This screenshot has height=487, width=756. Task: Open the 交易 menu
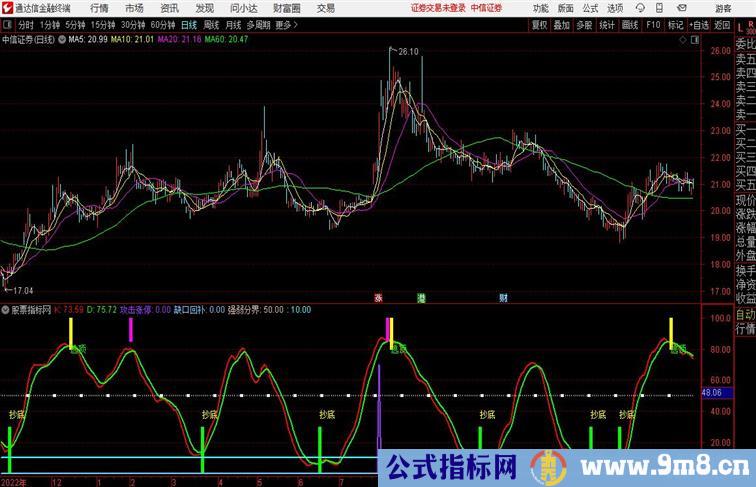[x=325, y=8]
